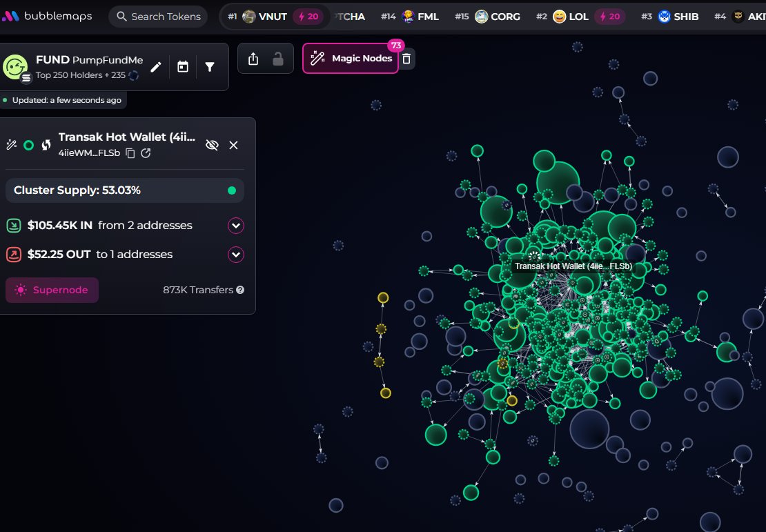Open the FML trending token
Viewport: 766px width, 532px height.
point(409,17)
